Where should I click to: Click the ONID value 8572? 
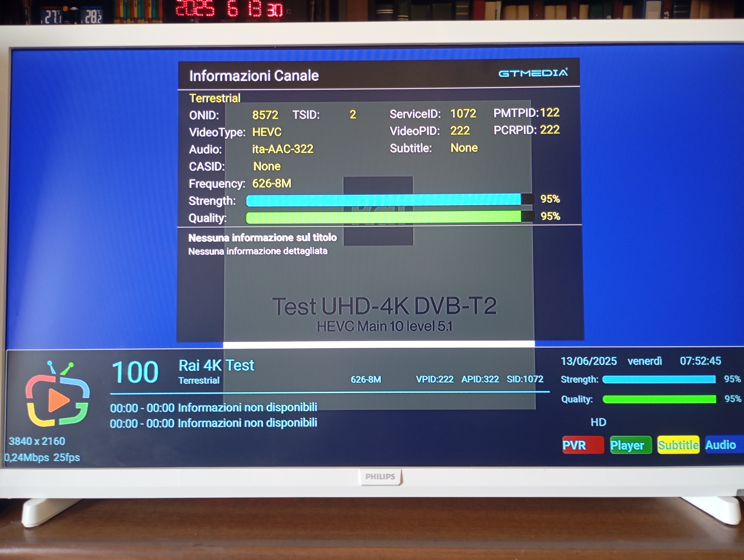265,115
